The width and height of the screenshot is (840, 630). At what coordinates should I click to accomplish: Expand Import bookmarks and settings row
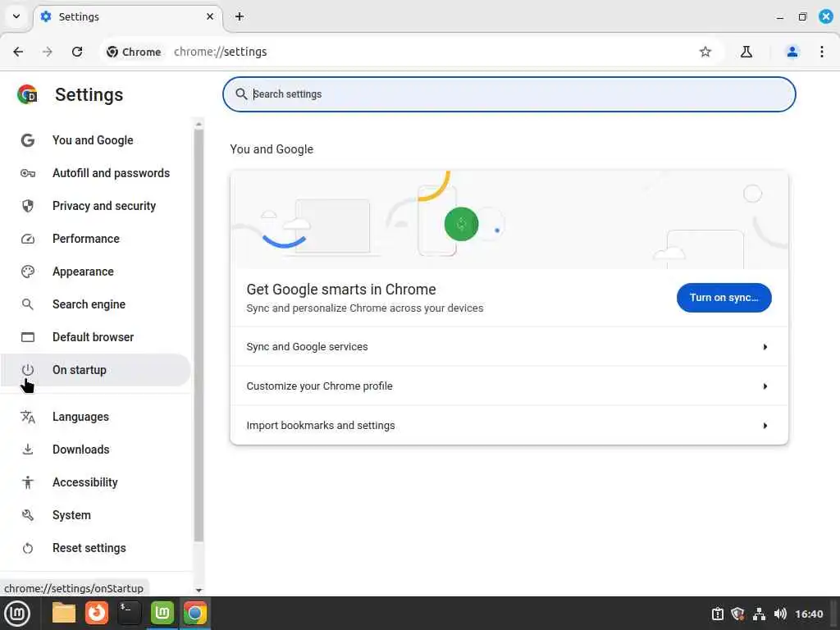click(509, 426)
